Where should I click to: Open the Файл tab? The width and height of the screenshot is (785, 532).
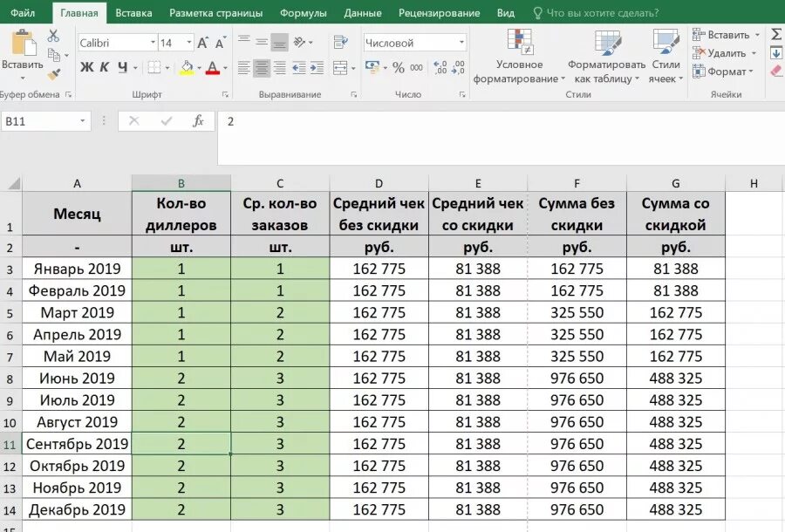coord(23,12)
